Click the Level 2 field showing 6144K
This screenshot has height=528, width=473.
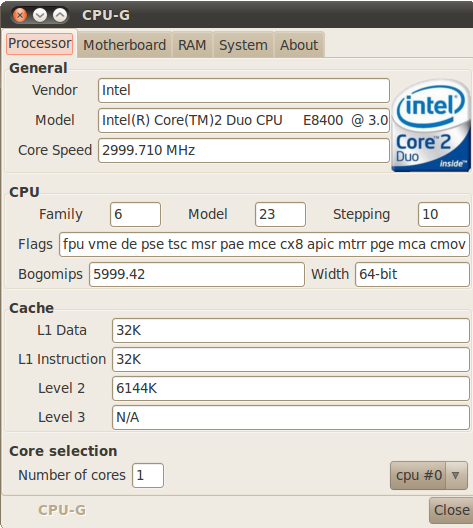point(291,388)
